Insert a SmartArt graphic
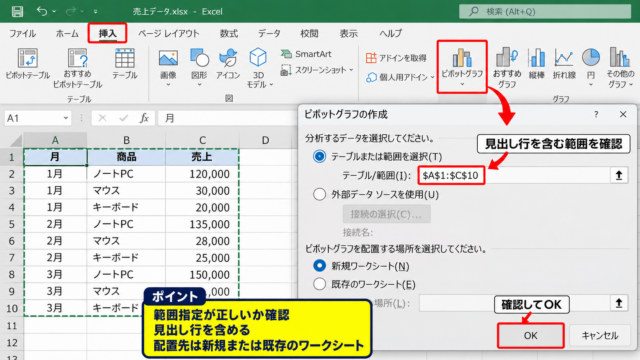The image size is (640, 360). [x=306, y=54]
